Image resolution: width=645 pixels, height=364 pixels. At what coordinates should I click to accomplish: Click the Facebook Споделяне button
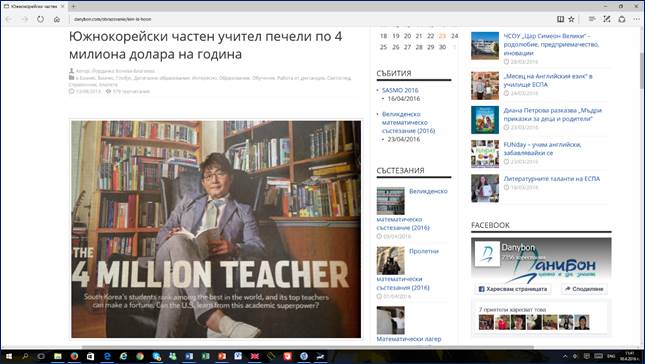[x=584, y=289]
